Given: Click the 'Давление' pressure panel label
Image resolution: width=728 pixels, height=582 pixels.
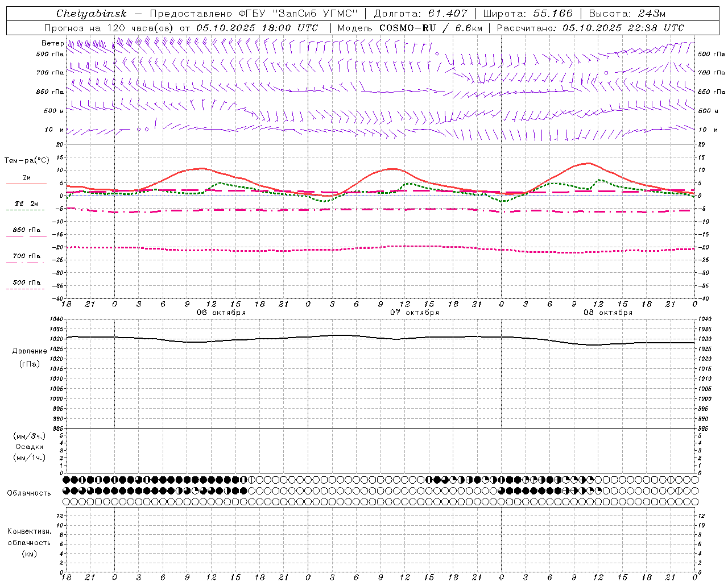Looking at the screenshot, I should click(30, 351).
